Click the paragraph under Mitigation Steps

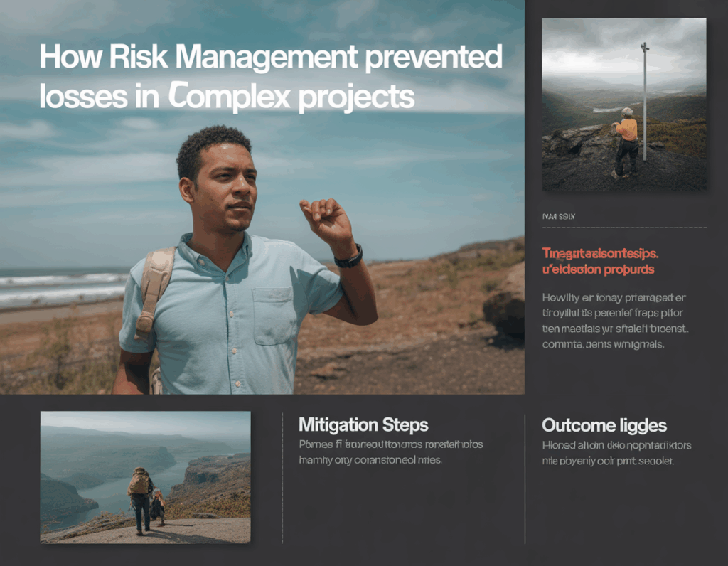pos(390,452)
